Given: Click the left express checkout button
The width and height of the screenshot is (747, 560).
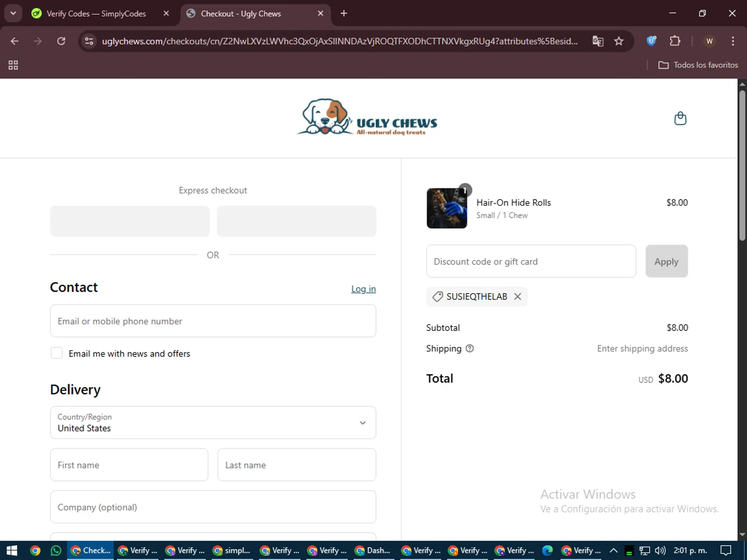Looking at the screenshot, I should coord(130,221).
